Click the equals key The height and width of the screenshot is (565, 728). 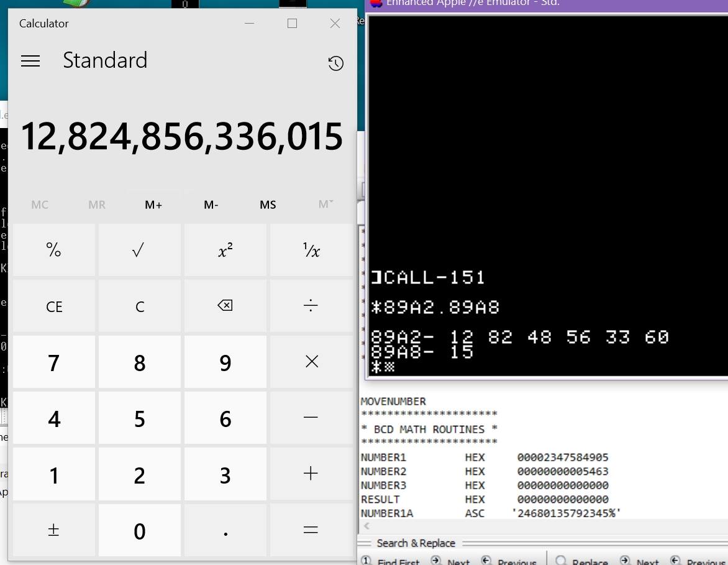click(311, 530)
